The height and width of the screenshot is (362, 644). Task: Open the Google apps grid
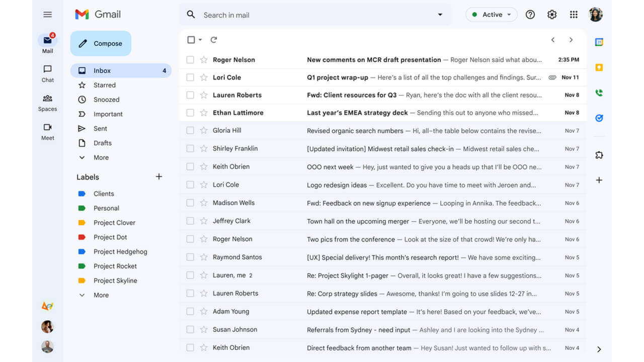[574, 15]
